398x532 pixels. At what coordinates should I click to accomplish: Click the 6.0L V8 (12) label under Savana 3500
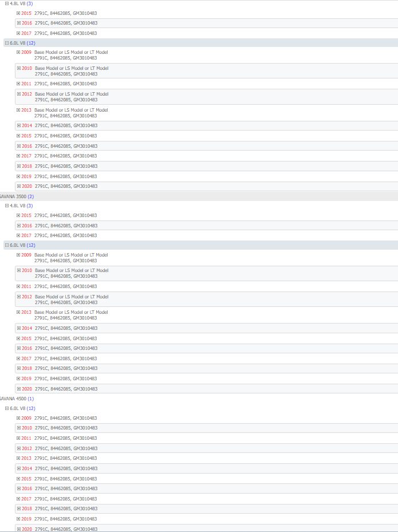coord(22,245)
